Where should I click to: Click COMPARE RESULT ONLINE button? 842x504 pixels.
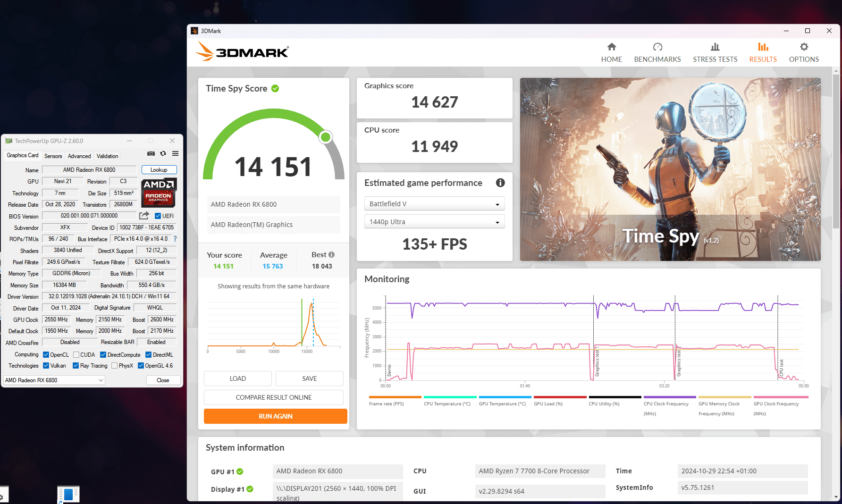[273, 397]
